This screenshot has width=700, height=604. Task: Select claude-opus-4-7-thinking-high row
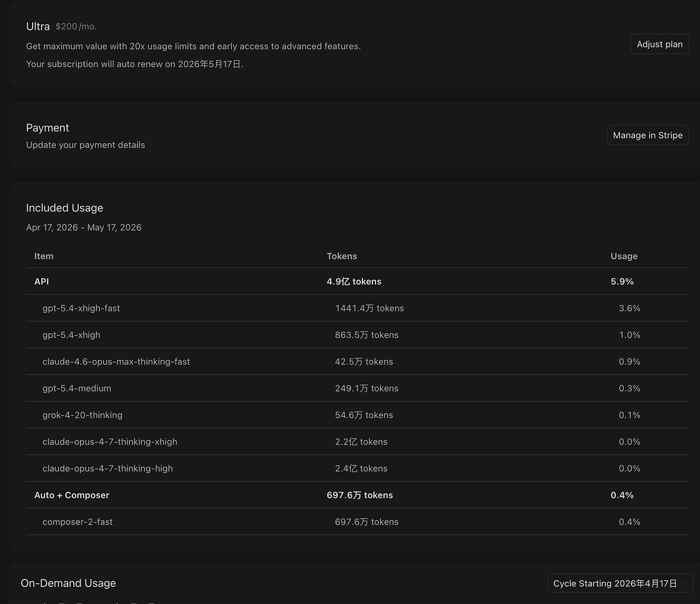(x=357, y=468)
